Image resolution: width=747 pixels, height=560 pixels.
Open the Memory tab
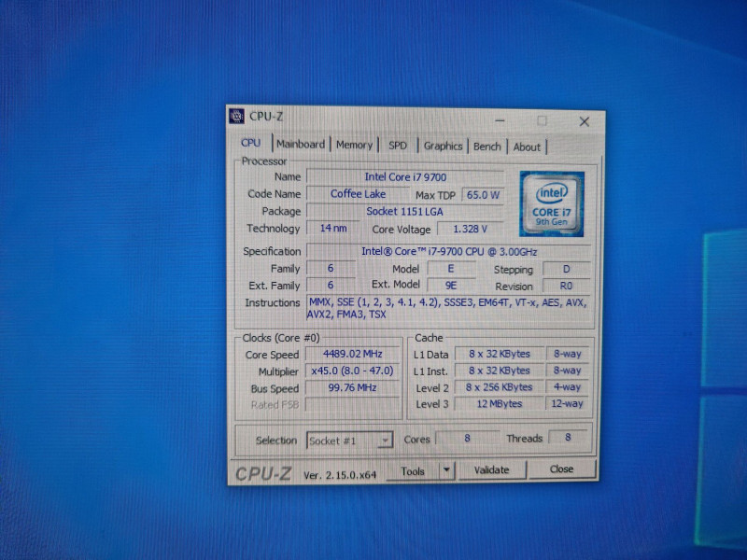click(x=355, y=145)
